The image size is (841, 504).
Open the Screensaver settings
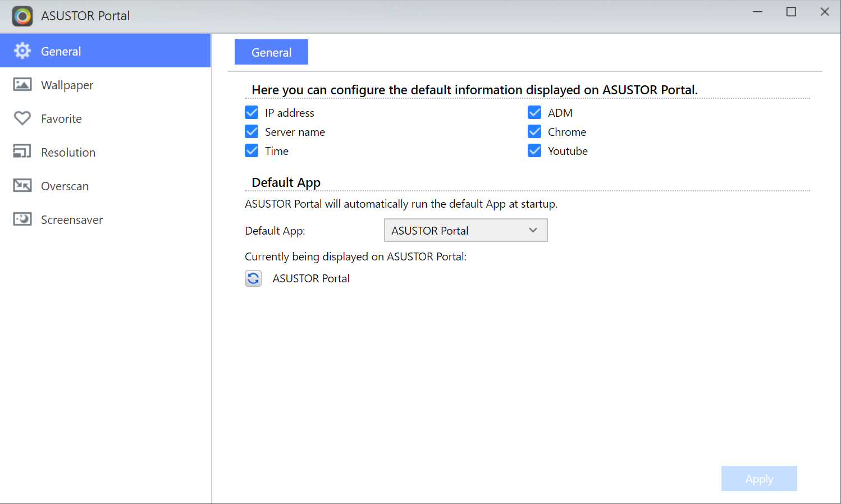coord(106,219)
